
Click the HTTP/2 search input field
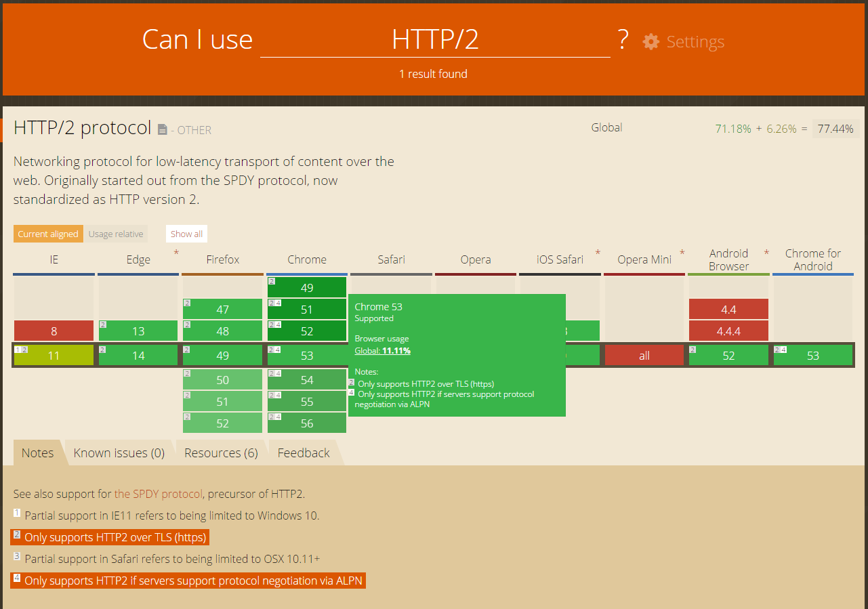pyautogui.click(x=434, y=39)
